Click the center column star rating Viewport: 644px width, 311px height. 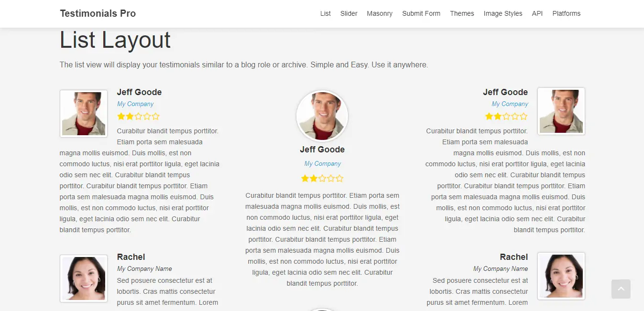(x=322, y=179)
